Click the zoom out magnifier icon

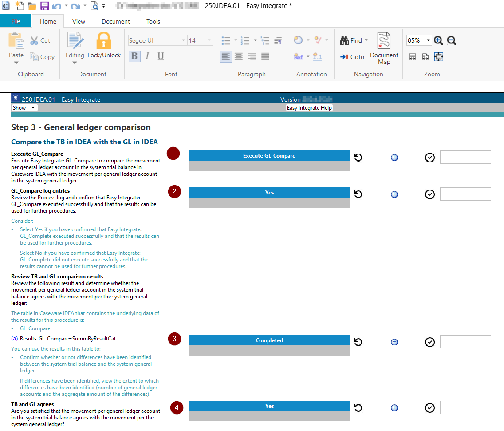click(452, 40)
